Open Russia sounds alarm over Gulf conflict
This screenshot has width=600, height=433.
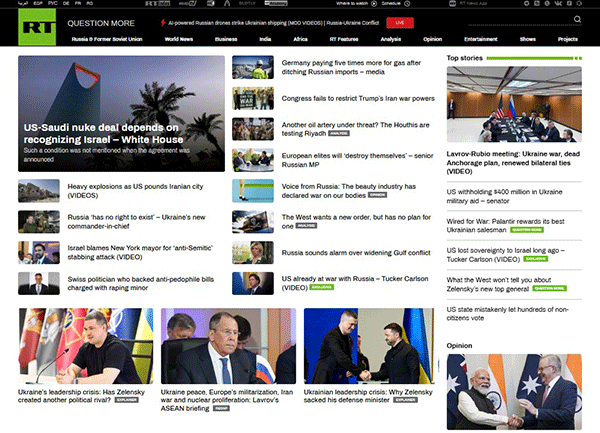coord(356,252)
